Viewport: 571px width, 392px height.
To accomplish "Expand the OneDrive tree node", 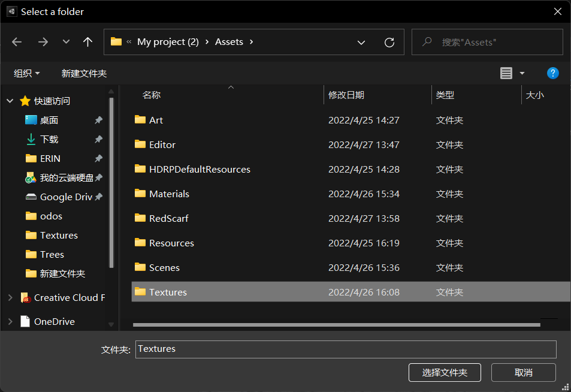I will click(x=10, y=321).
